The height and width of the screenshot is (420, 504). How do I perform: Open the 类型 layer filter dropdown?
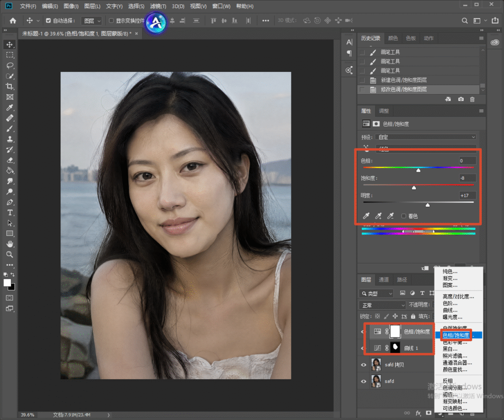[x=377, y=293]
